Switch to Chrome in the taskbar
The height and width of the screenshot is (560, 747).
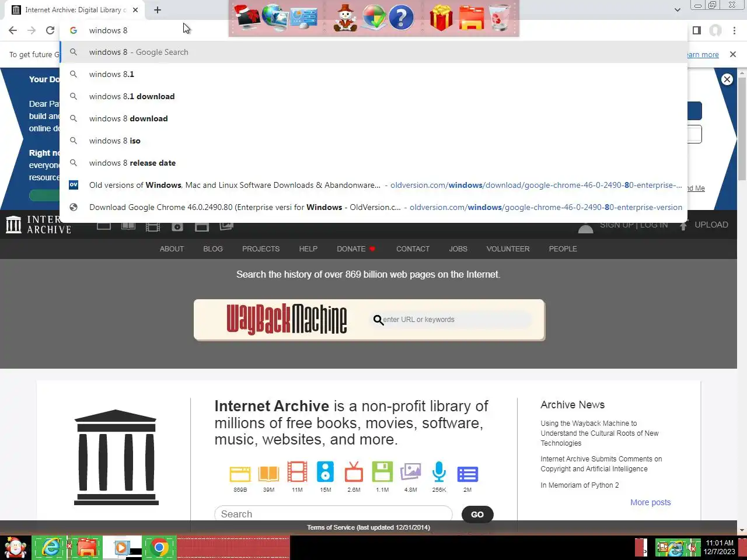click(159, 548)
